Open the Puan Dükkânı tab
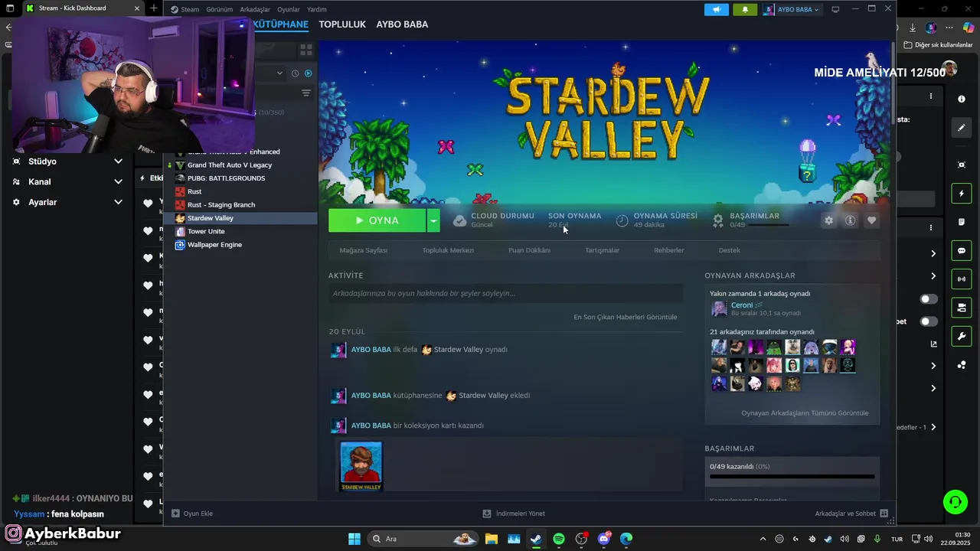The image size is (980, 551). [529, 250]
